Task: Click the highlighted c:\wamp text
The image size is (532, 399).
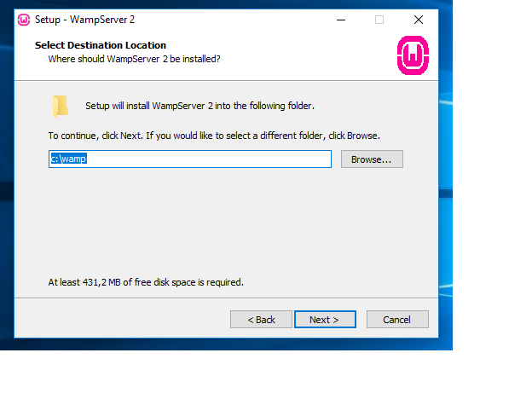Action: point(68,159)
